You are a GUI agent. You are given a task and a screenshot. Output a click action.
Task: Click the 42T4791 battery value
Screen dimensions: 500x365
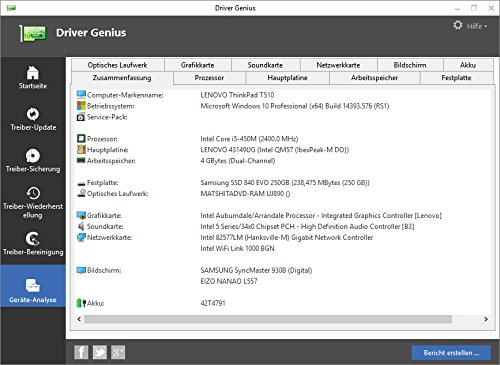[213, 303]
